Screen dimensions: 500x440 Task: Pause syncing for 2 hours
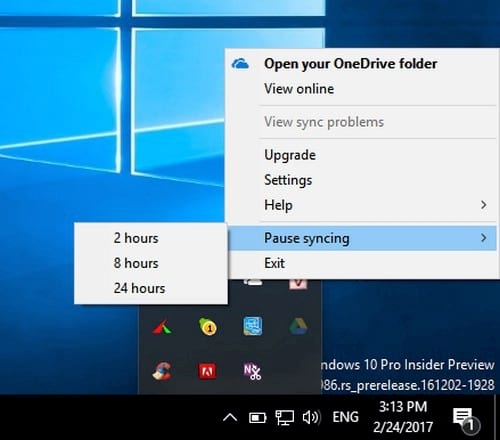pyautogui.click(x=151, y=238)
